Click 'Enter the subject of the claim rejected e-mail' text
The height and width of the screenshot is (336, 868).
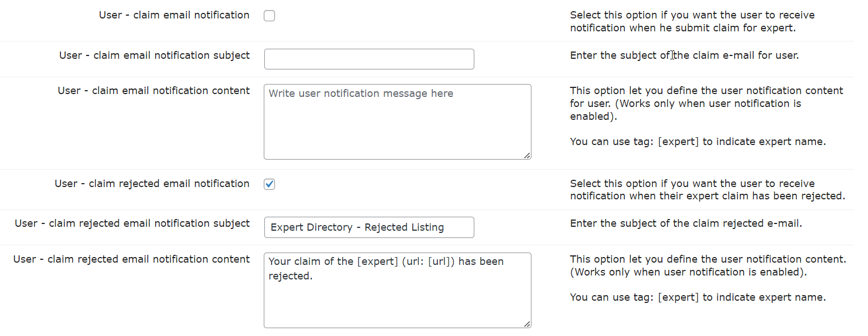(686, 223)
